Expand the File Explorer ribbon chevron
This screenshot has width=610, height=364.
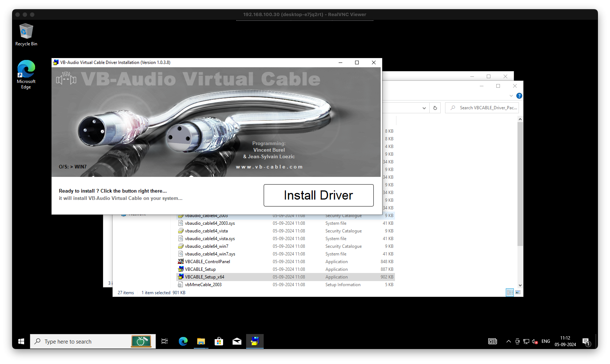pos(511,96)
